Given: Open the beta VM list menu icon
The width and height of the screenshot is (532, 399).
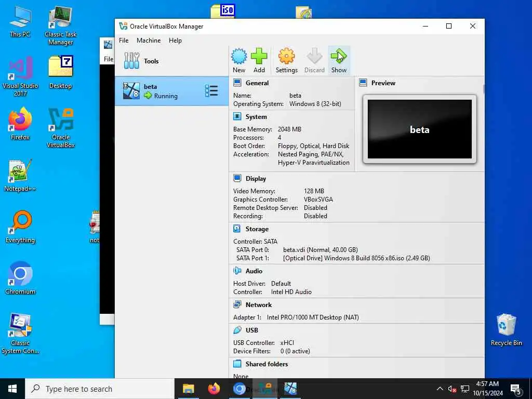Looking at the screenshot, I should (x=211, y=91).
